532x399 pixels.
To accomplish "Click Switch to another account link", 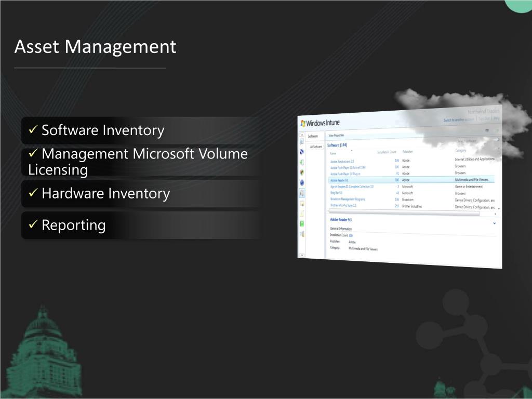I will coord(459,120).
